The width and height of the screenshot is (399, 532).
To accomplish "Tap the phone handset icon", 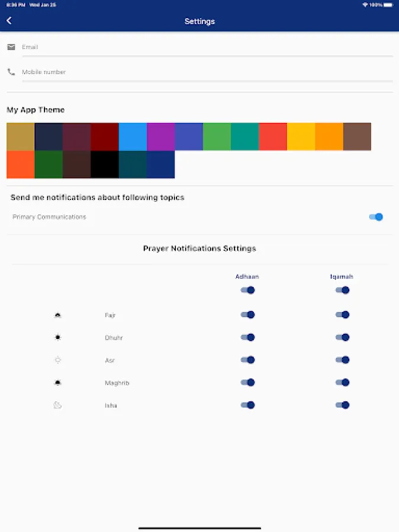I will pos(11,72).
